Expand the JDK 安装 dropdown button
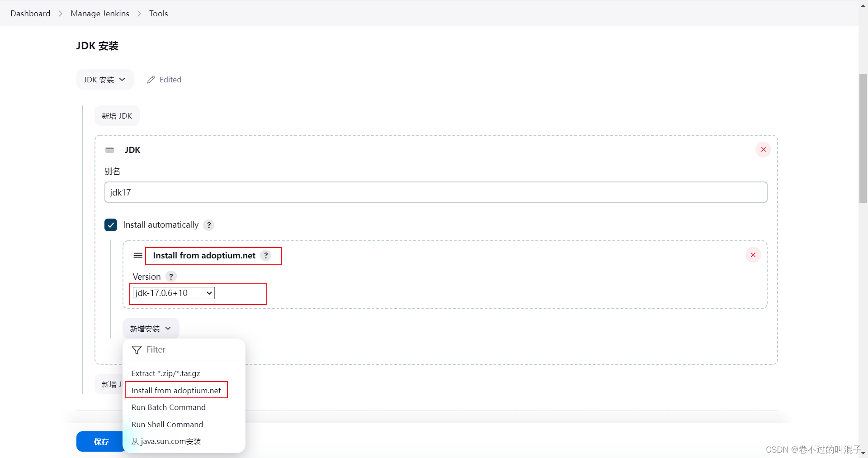This screenshot has width=868, height=458. point(105,80)
